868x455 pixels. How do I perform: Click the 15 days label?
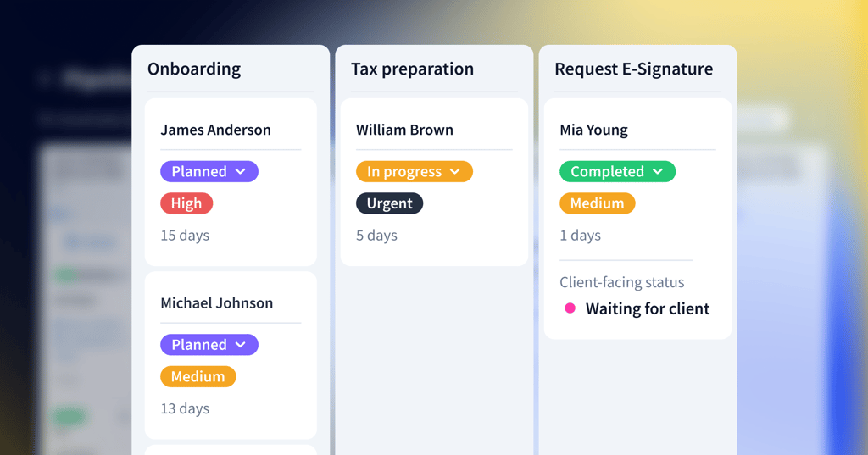pos(185,236)
